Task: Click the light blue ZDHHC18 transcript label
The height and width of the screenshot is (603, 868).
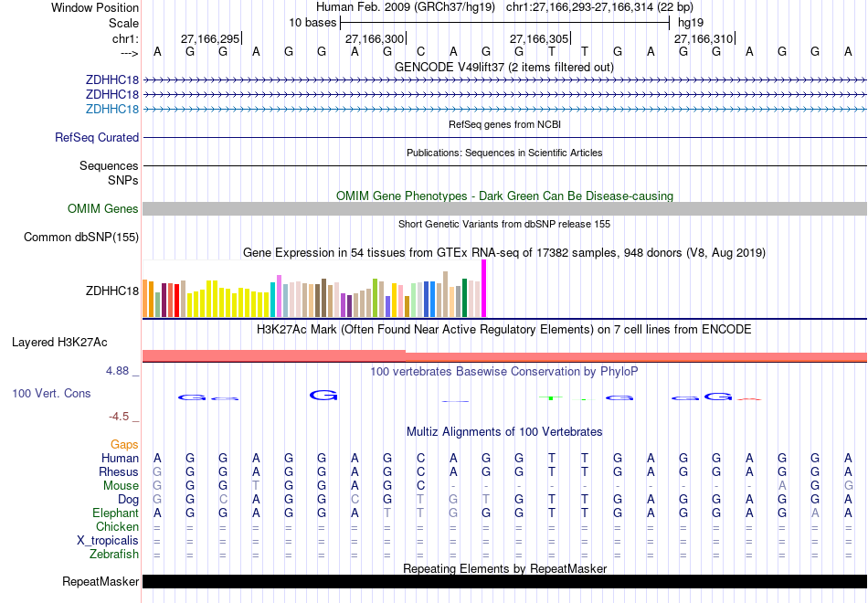Action: 111,109
